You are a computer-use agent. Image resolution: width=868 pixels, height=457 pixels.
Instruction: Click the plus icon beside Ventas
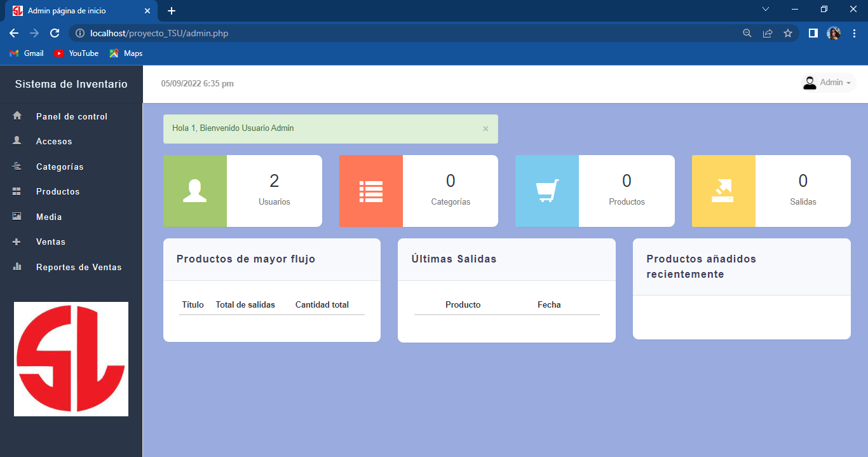(17, 242)
